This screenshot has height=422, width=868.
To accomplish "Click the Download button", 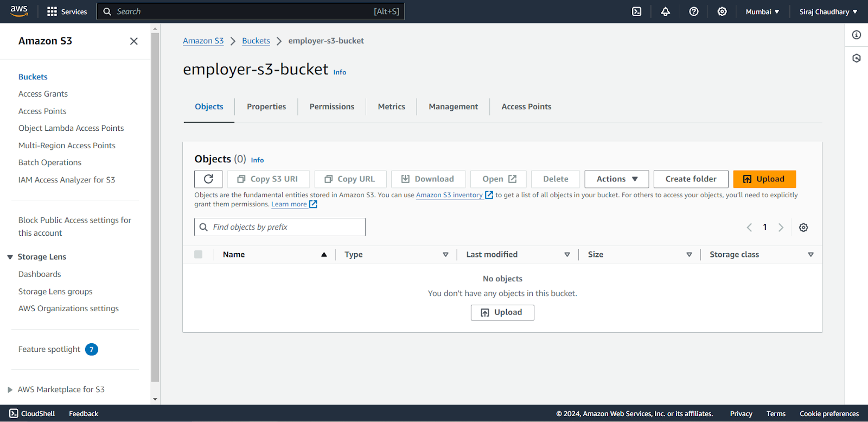I will [429, 179].
